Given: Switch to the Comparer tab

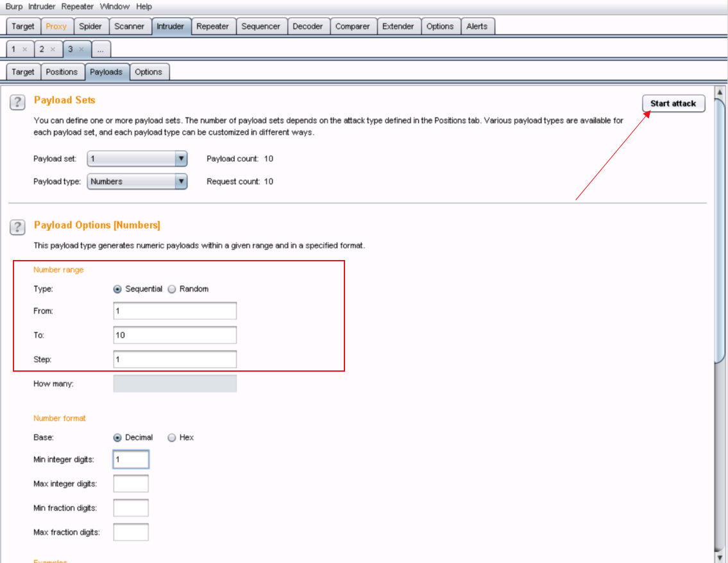Looking at the screenshot, I should (352, 26).
